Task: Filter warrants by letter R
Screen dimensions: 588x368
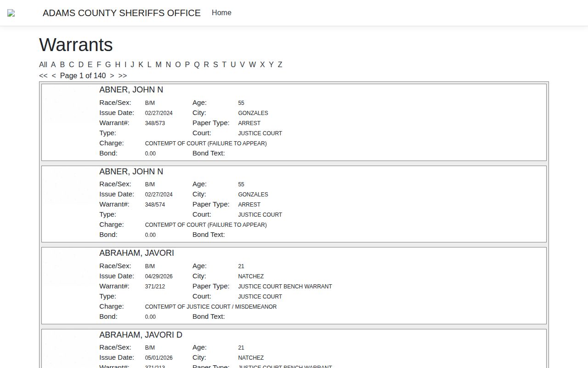Action: tap(206, 65)
